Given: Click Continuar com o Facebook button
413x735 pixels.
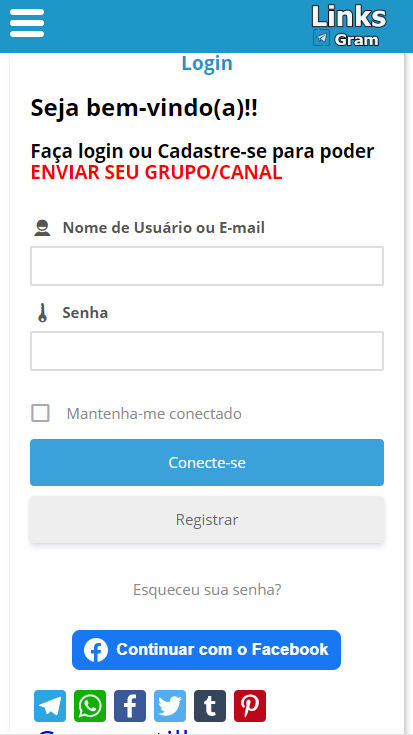Looking at the screenshot, I should click(x=206, y=650).
